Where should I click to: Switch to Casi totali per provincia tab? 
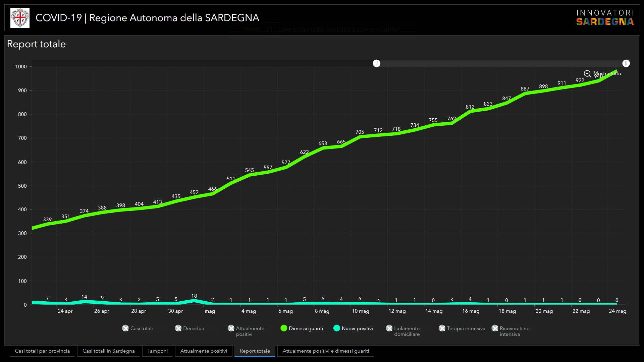(x=42, y=351)
